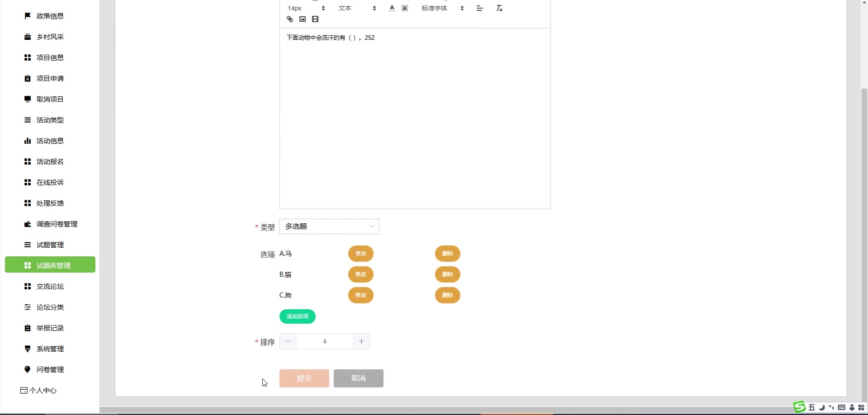Screen dimensions: 868x415
Task: Click 修改 for option A.马
Action: pos(361,254)
